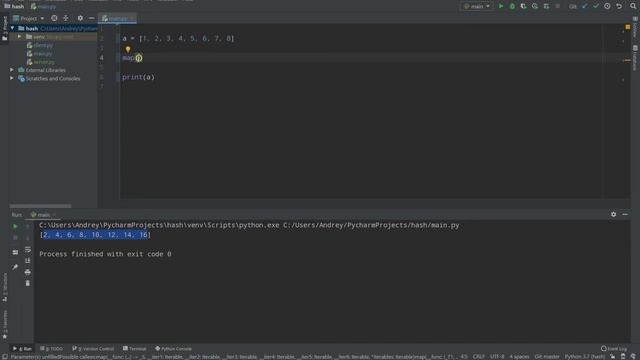Click hash breadcrumb in navigation bar
The height and width of the screenshot is (360, 640).
(x=14, y=6)
